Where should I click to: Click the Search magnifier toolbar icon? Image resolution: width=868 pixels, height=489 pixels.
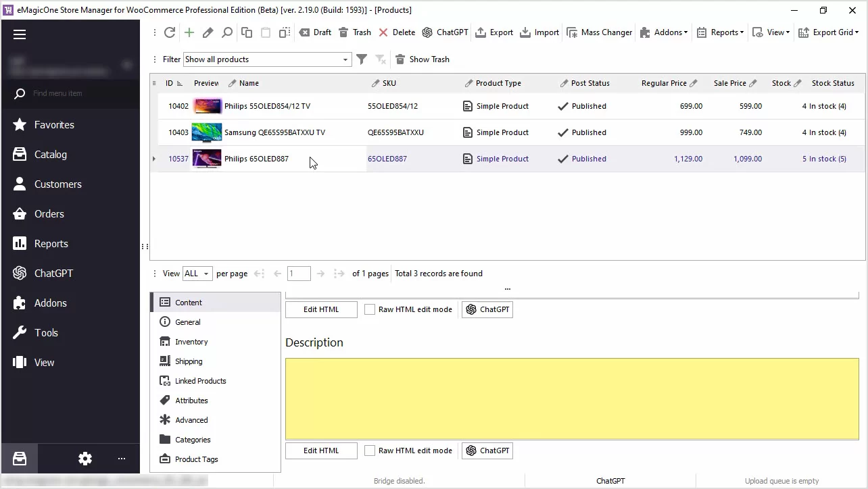coord(227,32)
